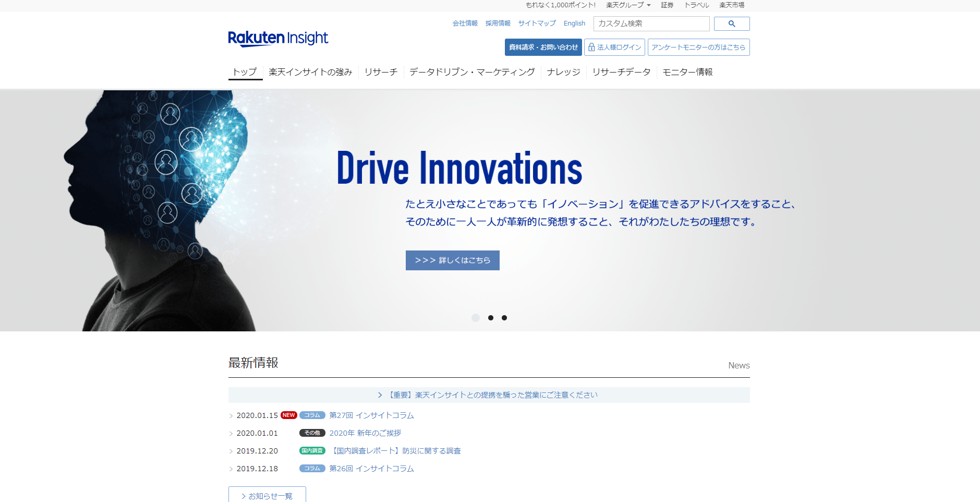The width and height of the screenshot is (980, 502).
Task: Expand the 楽天グループ dropdown
Action: [x=628, y=5]
